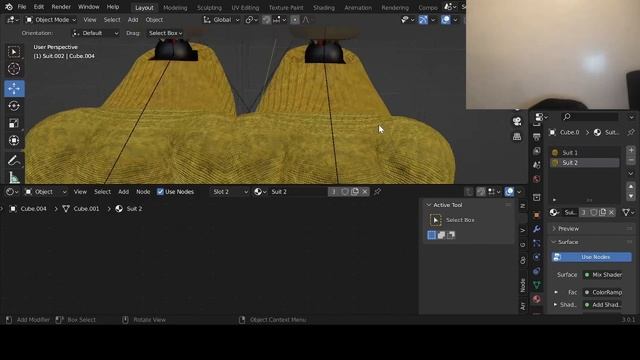Viewport: 640px width, 360px height.
Task: Toggle proportional editing in viewport header
Action: tap(295, 20)
